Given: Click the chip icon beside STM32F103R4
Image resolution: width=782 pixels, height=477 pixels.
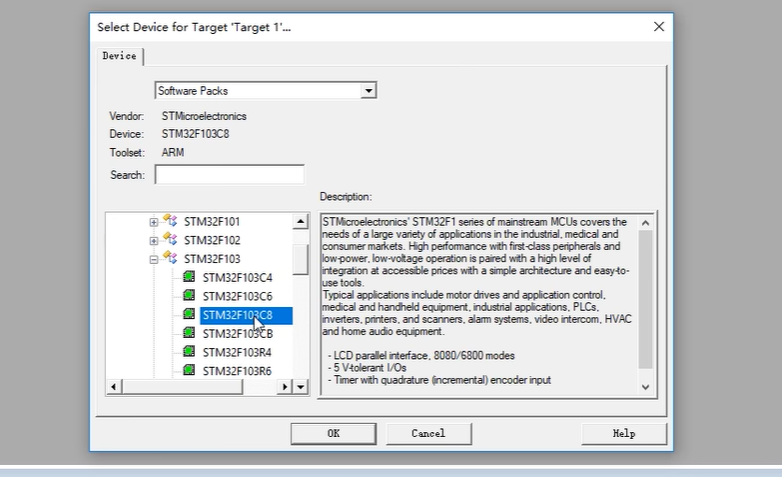Looking at the screenshot, I should coord(189,352).
